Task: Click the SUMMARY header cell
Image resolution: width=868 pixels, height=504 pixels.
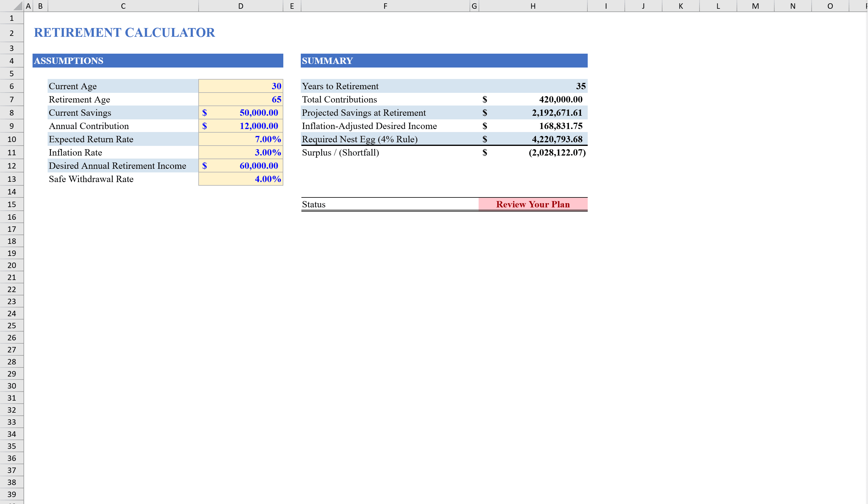Action: (379, 61)
